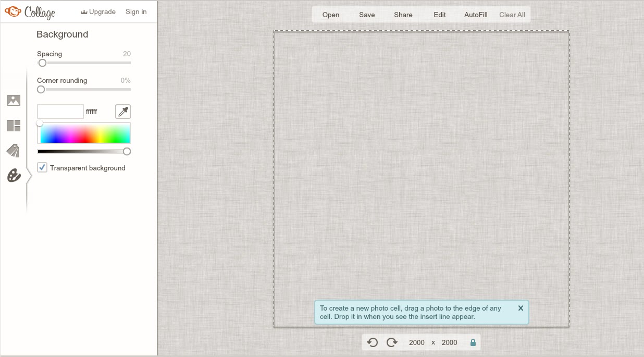Run AutoFill on the collage
644x357 pixels.
pos(475,15)
